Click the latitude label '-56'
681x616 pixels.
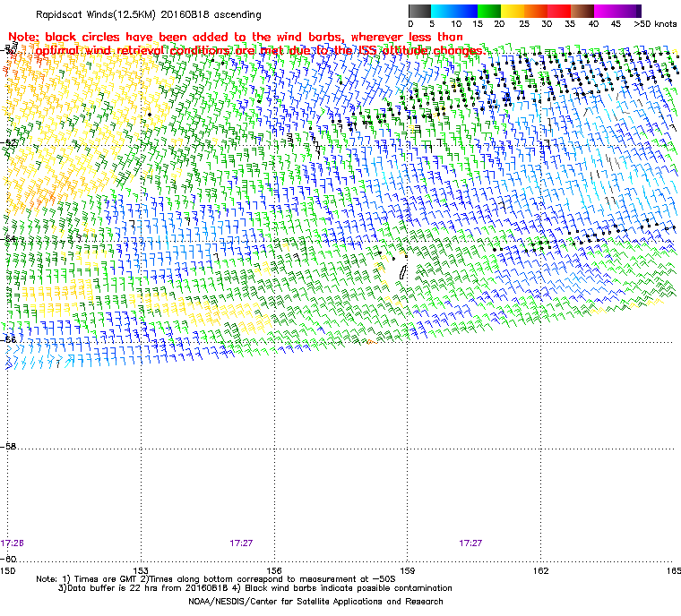(x=9, y=339)
